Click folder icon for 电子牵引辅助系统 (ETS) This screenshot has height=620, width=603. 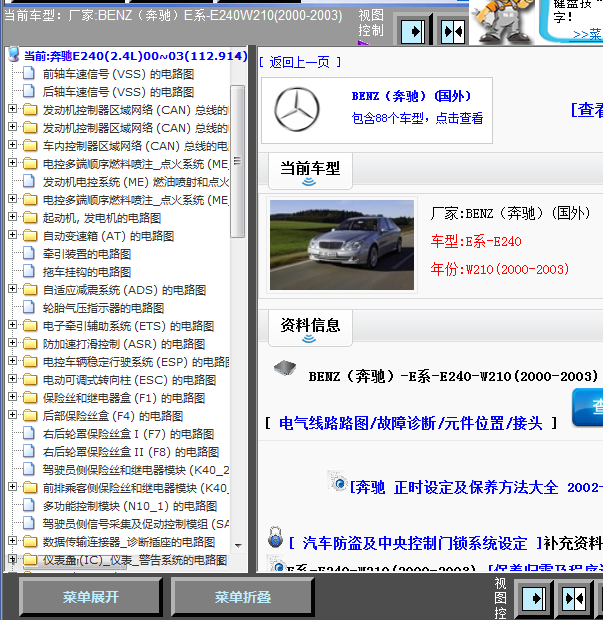pyautogui.click(x=30, y=325)
